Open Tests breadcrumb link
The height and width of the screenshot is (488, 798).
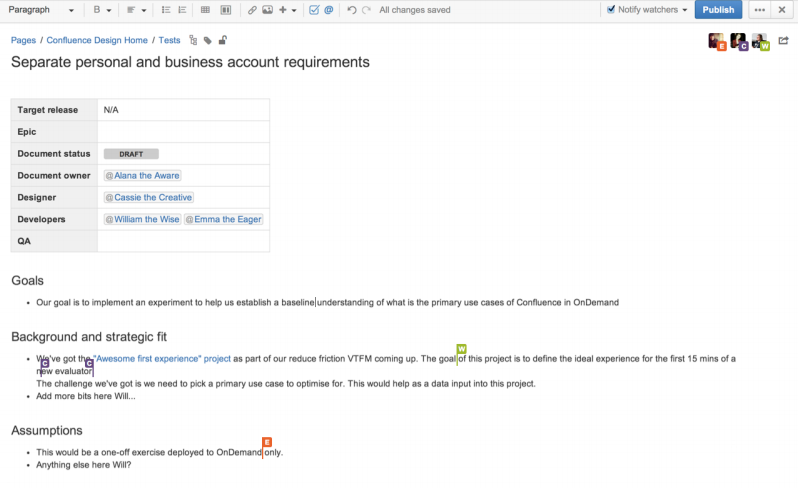click(x=169, y=40)
